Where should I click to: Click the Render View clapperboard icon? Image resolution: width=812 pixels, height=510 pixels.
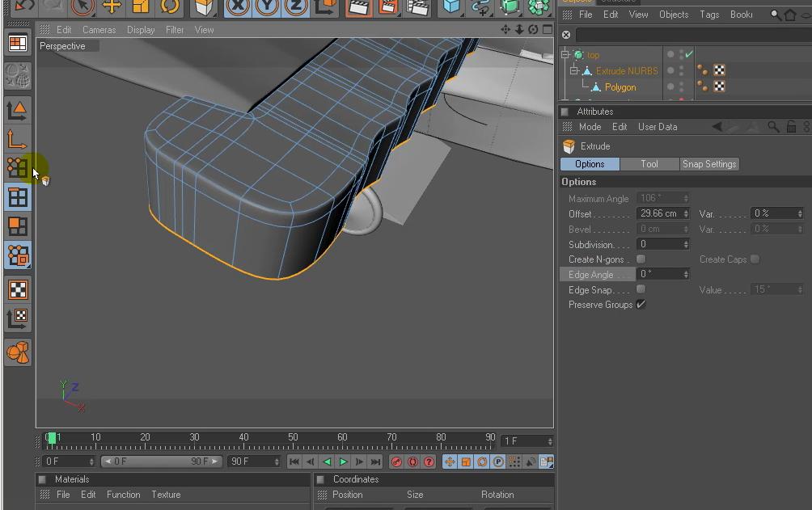(358, 7)
